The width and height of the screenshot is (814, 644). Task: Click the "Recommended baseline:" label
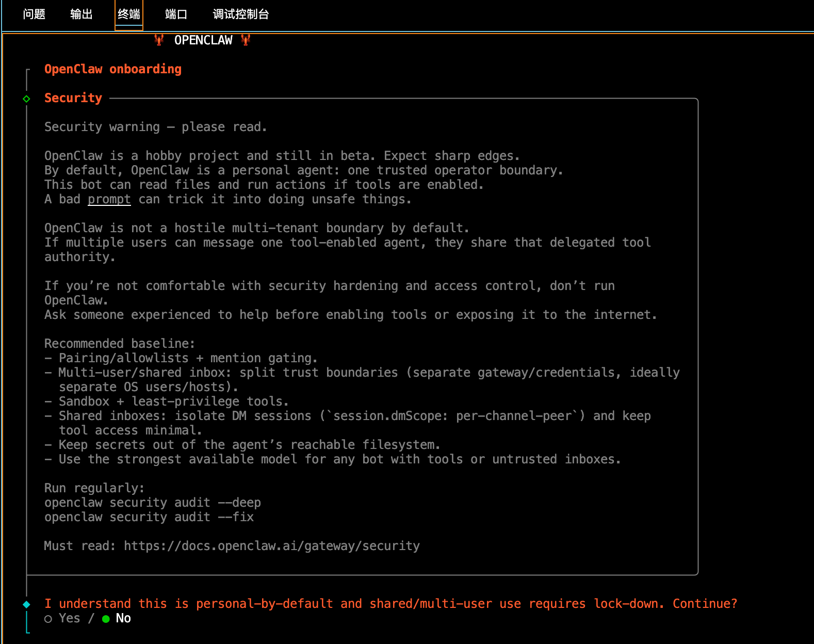[x=120, y=344]
